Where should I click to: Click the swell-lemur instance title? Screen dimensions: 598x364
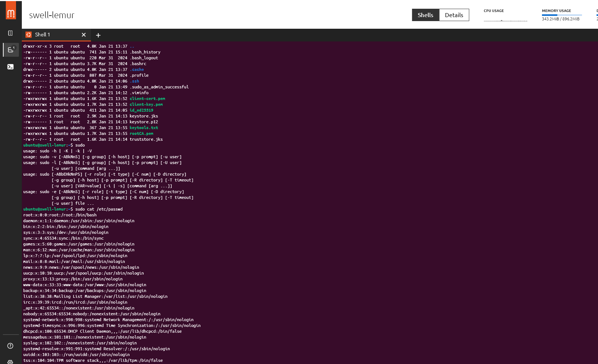coord(52,15)
